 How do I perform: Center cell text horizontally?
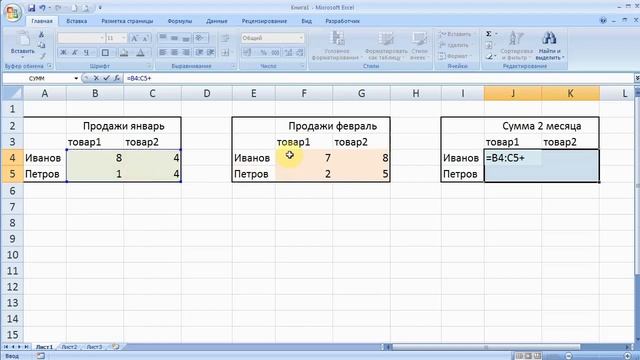pyautogui.click(x=174, y=53)
